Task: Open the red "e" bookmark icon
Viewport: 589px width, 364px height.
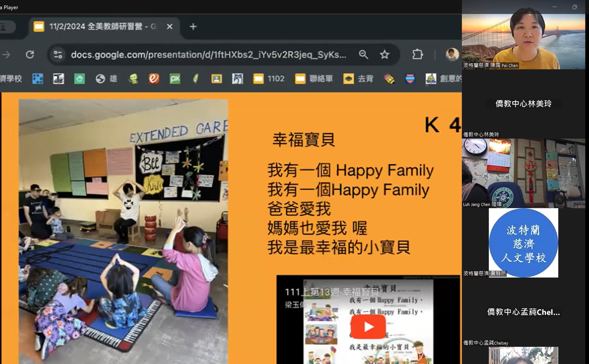Action: pos(154,79)
